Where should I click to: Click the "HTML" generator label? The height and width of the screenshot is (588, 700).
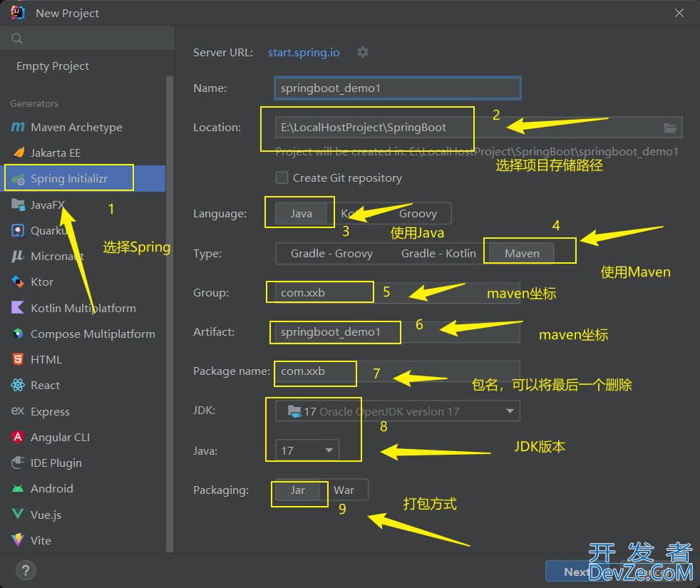pyautogui.click(x=46, y=360)
